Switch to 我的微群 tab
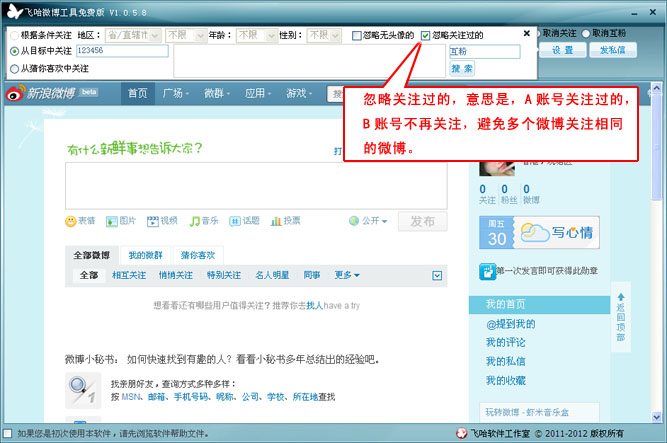 point(145,255)
